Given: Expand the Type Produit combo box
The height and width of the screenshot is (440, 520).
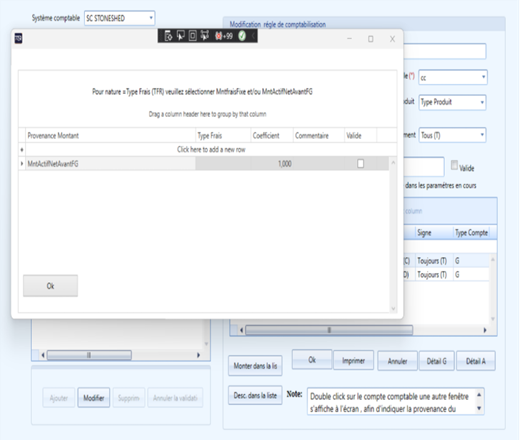Looking at the screenshot, I should (452, 102).
